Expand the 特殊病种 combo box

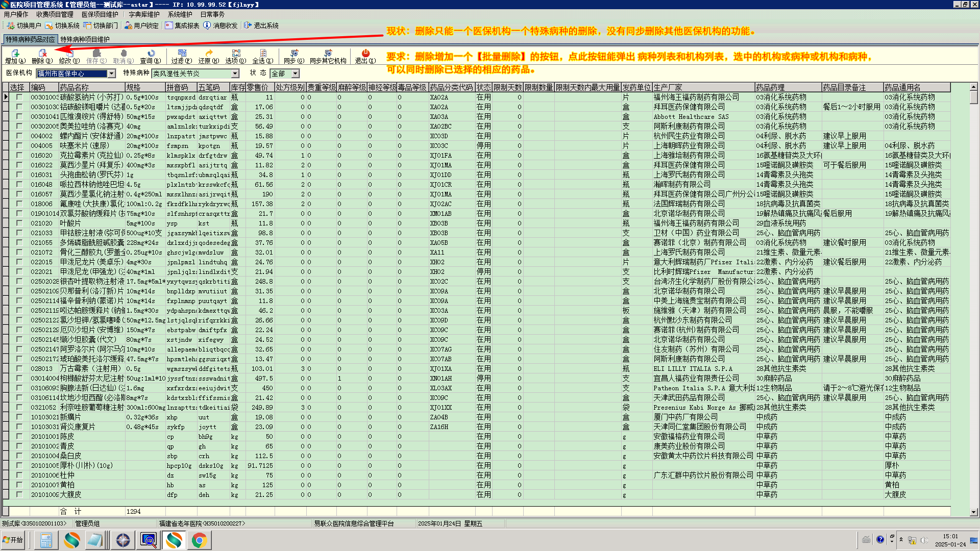235,74
